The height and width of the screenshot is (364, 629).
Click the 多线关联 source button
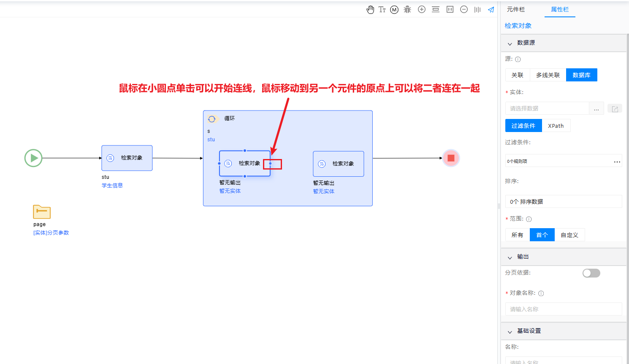(x=548, y=75)
